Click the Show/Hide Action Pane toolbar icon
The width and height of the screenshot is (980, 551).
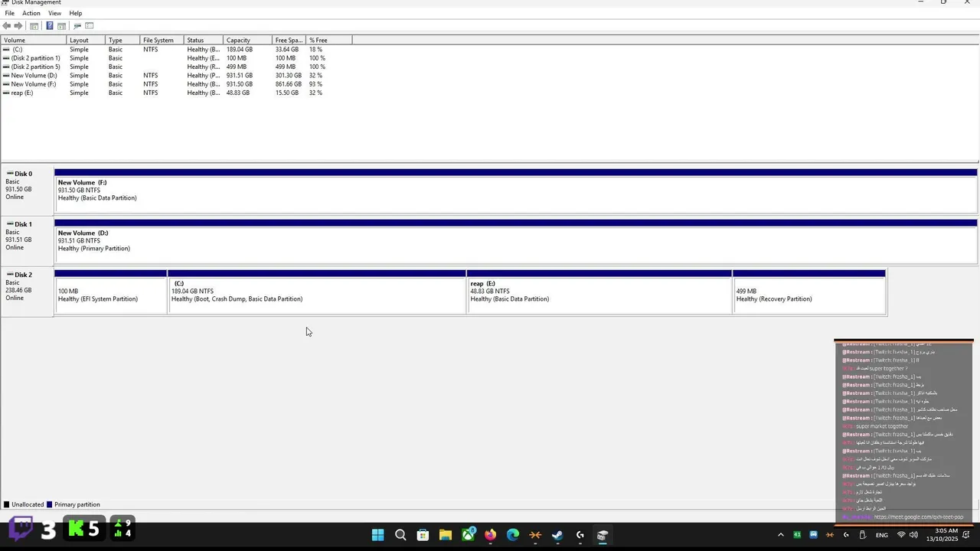61,26
